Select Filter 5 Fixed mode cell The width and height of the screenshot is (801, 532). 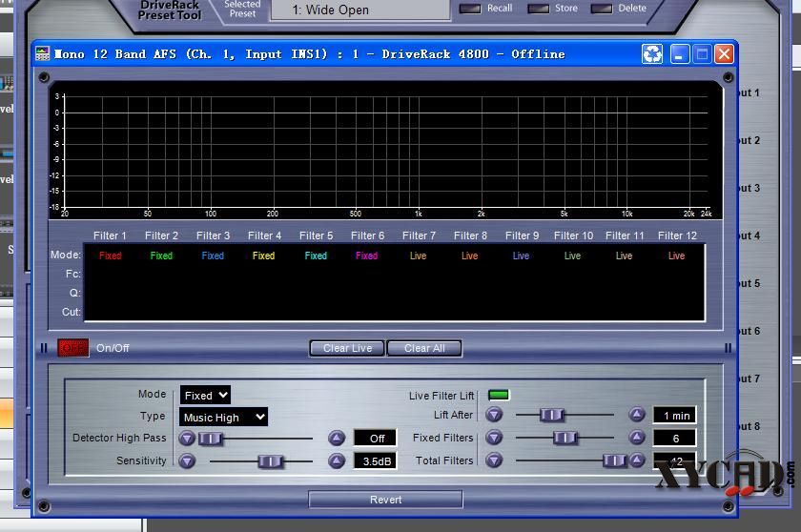tap(316, 256)
